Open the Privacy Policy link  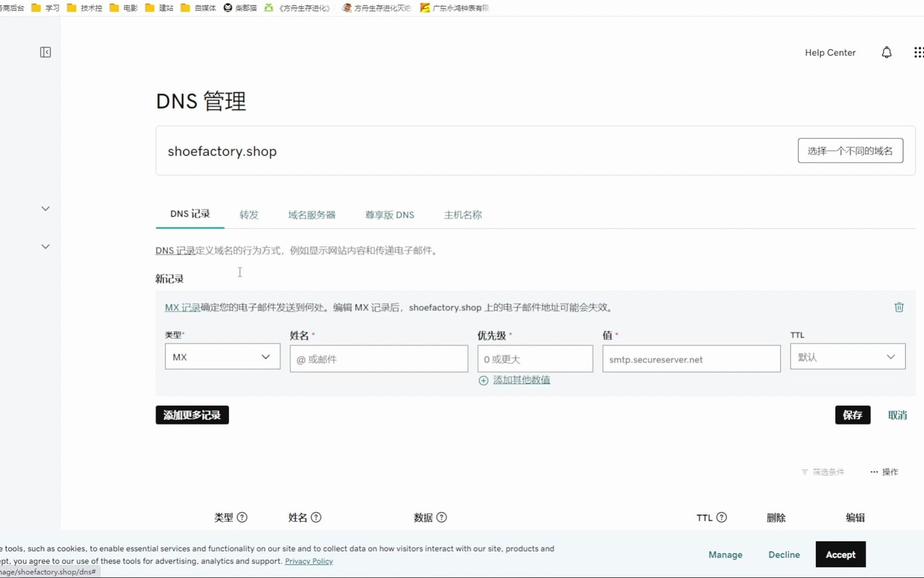point(309,561)
